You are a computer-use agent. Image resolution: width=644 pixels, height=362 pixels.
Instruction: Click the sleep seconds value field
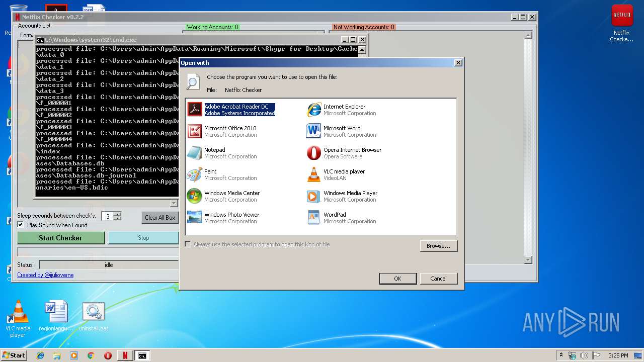tap(108, 216)
